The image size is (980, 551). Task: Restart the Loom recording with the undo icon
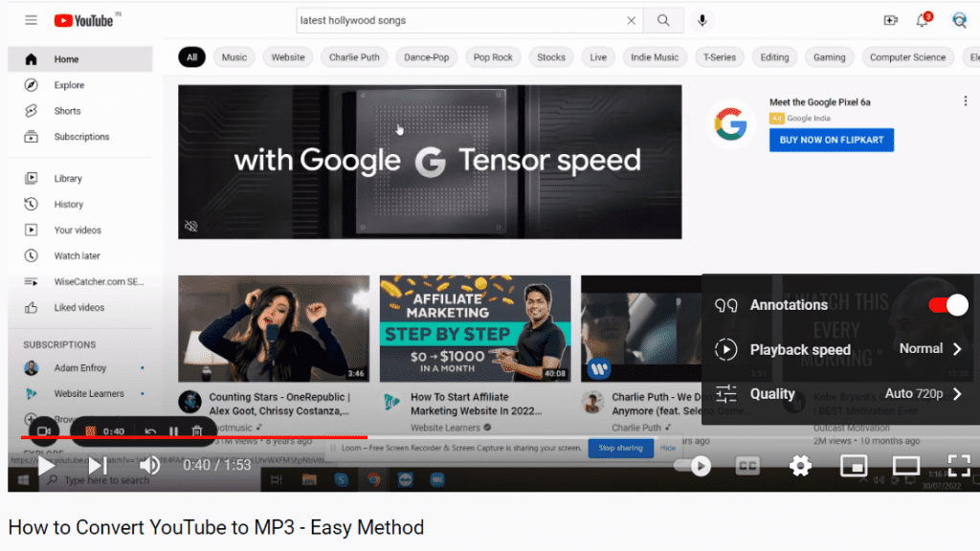click(150, 431)
